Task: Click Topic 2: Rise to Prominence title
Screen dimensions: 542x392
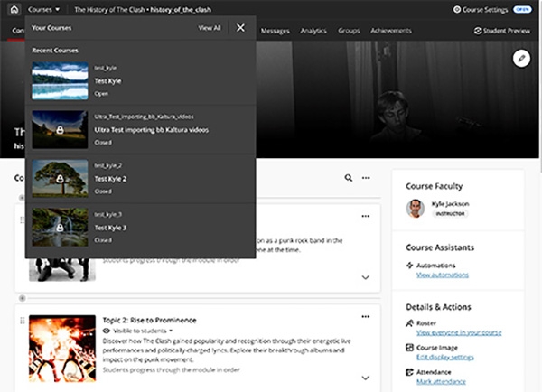Action: [x=149, y=320]
